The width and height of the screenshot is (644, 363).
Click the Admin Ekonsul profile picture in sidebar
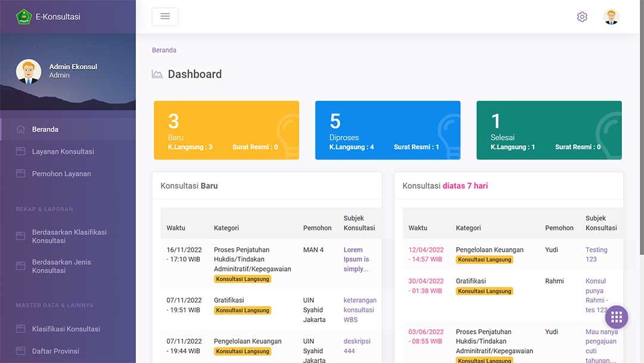pos(29,72)
